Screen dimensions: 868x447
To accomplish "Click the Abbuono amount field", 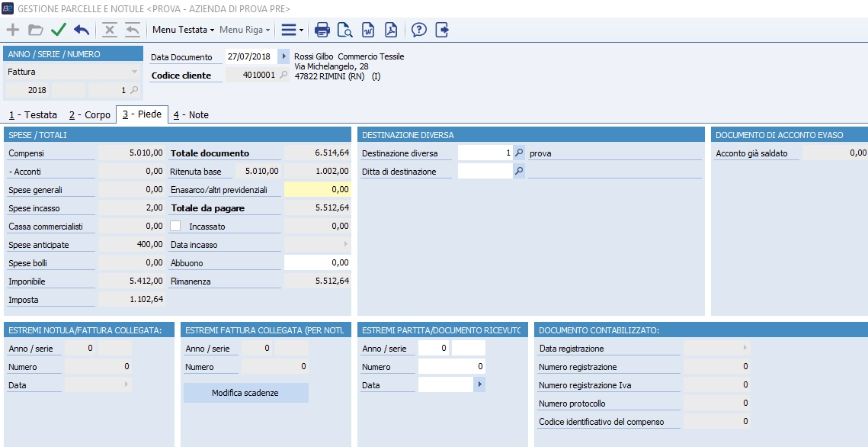I will pyautogui.click(x=318, y=262).
